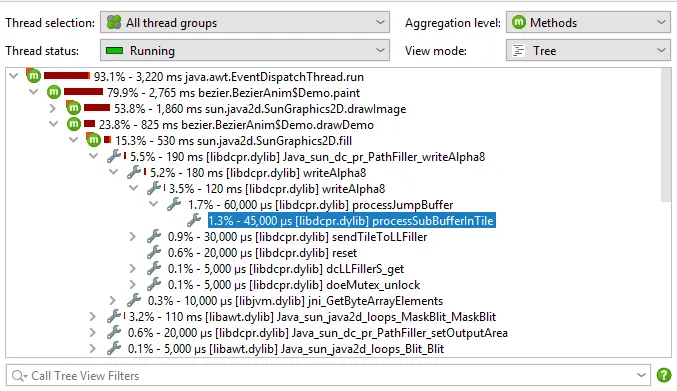Click wrench icon of dcLLFillerS_get

coord(154,268)
